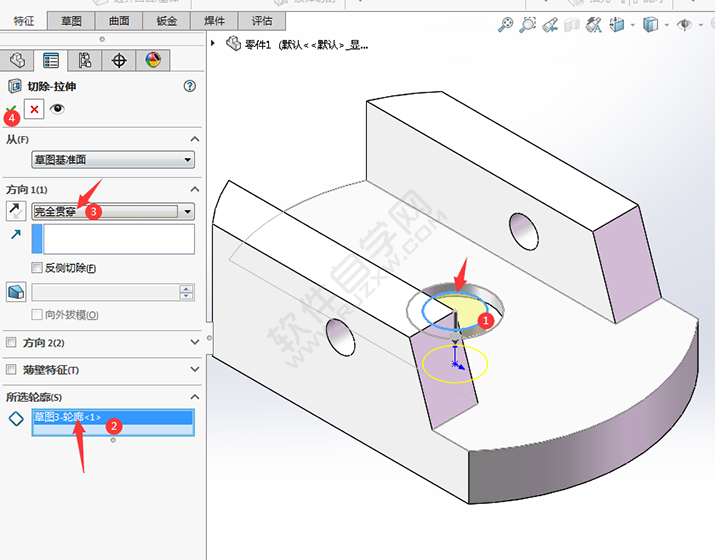Click the View Orientation cube icon
This screenshot has height=560, width=715.
click(x=617, y=24)
